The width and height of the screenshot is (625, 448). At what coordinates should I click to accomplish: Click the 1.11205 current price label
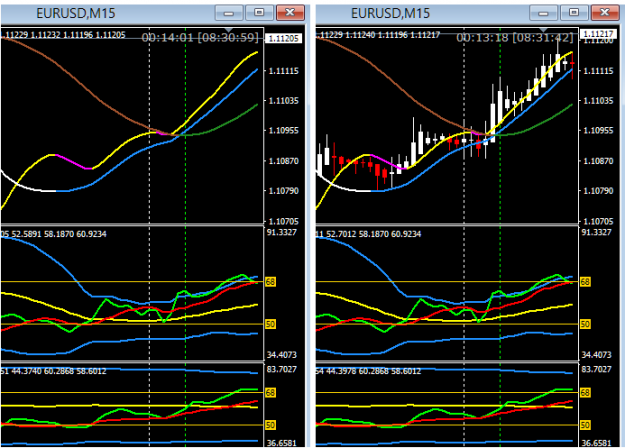pyautogui.click(x=283, y=38)
